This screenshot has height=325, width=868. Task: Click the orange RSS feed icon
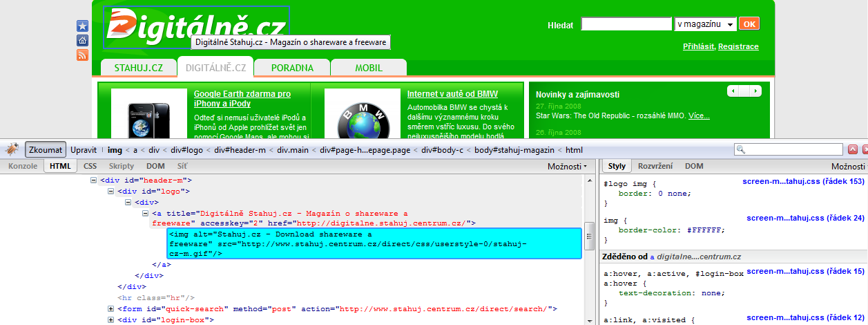coord(82,55)
